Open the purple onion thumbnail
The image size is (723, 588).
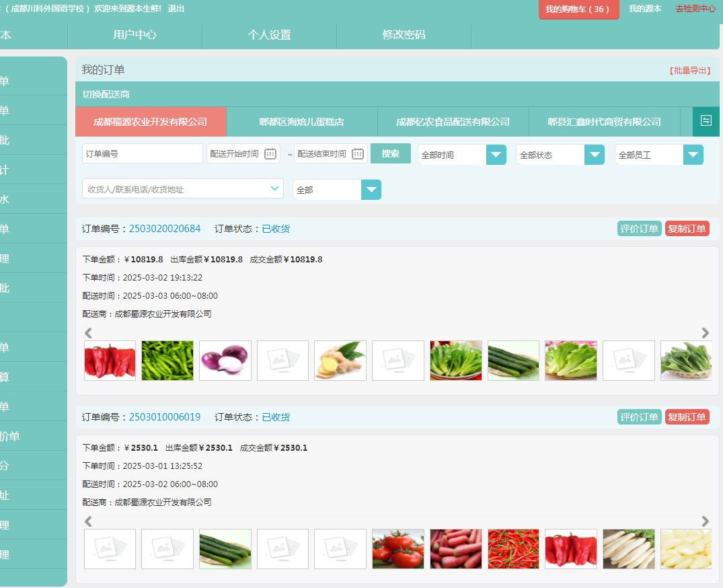(225, 361)
